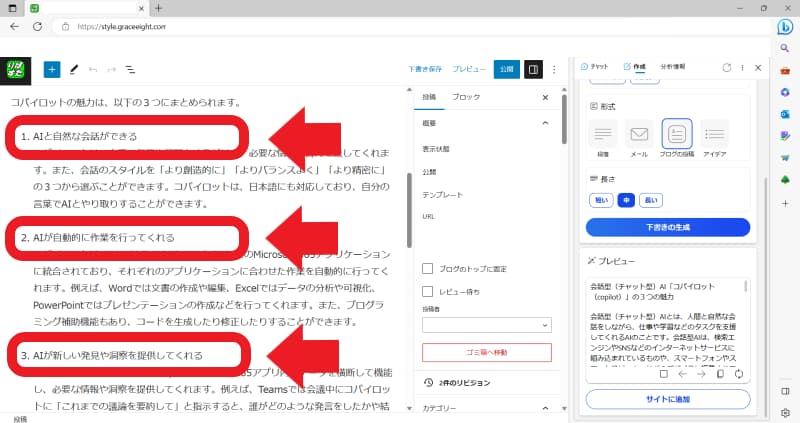Open the author dropdown
800x423 pixels.
point(487,325)
